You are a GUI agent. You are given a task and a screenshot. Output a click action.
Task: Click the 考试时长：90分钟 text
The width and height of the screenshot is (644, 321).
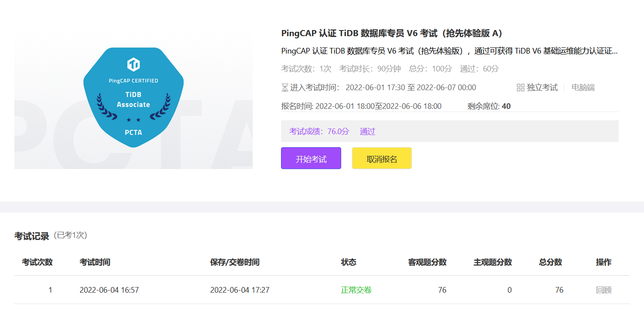[x=370, y=69]
